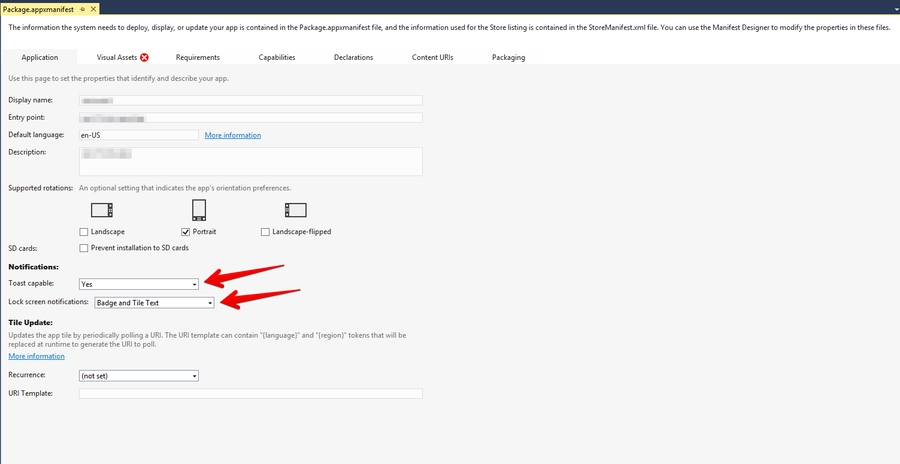Click the Portrait orientation phone icon
The height and width of the screenshot is (464, 900).
199,210
